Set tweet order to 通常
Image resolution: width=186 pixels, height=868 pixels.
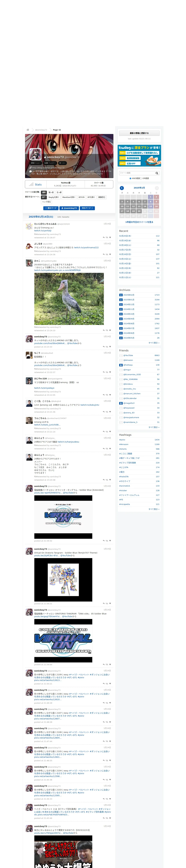pyautogui.click(x=44, y=192)
